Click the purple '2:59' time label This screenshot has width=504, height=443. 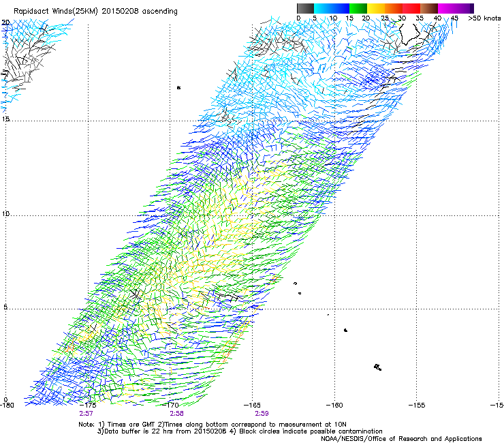(262, 414)
